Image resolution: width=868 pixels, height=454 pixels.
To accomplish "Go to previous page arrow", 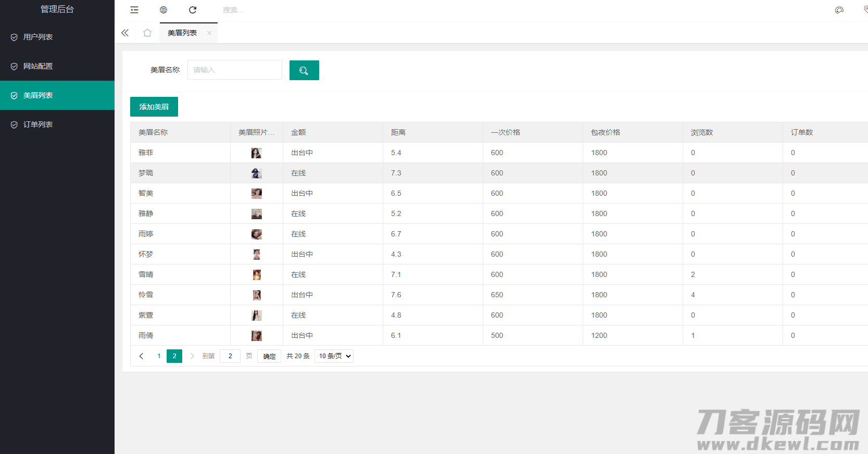I will pos(141,356).
